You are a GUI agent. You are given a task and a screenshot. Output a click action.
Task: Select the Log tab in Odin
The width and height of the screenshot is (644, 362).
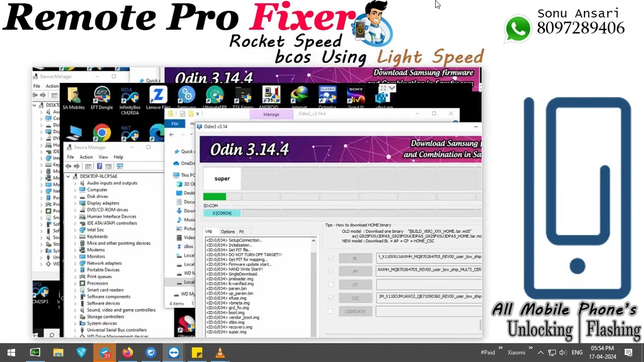pyautogui.click(x=208, y=231)
